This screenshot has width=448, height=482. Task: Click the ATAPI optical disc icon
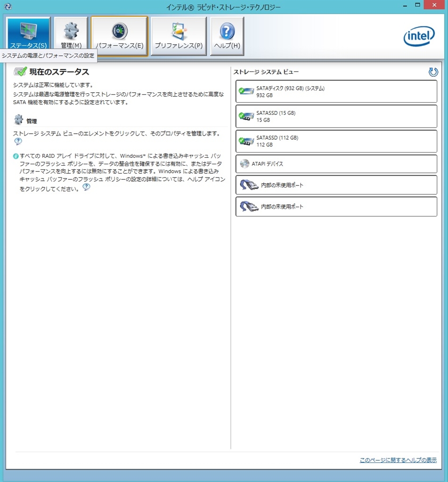coord(244,164)
